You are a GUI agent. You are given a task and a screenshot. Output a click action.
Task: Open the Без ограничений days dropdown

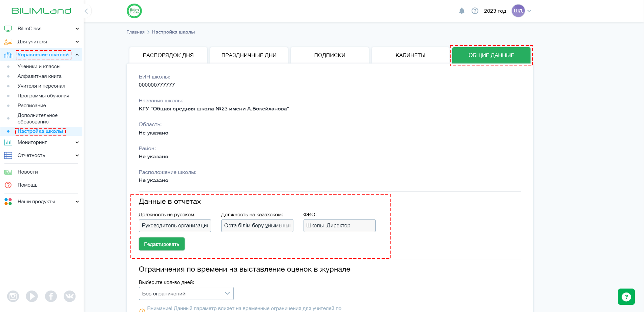point(186,294)
